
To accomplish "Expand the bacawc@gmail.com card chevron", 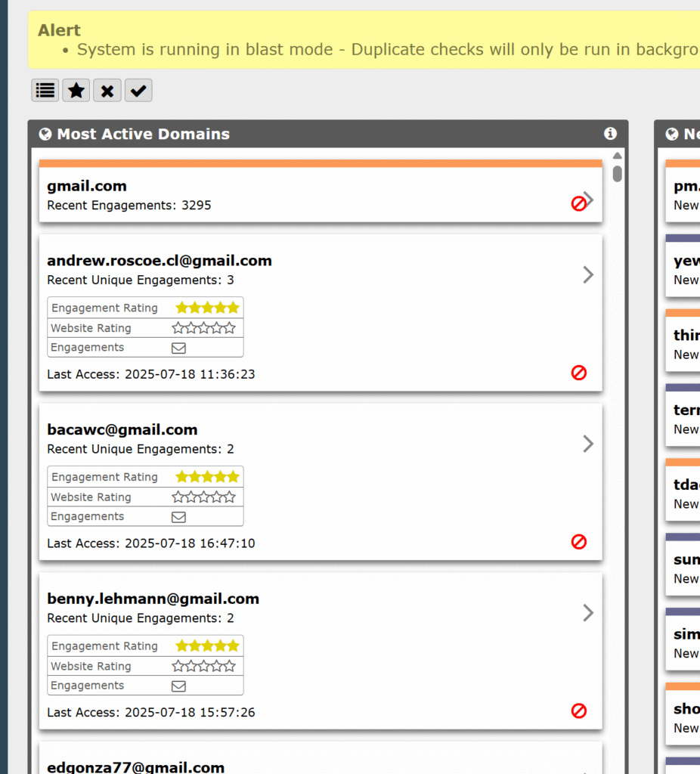I will pos(588,444).
